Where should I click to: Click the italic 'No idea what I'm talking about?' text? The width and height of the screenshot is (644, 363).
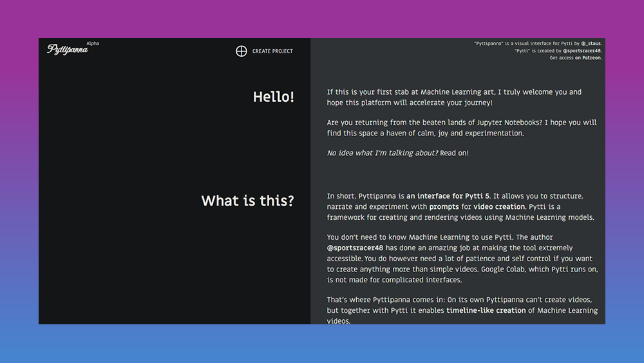(383, 153)
